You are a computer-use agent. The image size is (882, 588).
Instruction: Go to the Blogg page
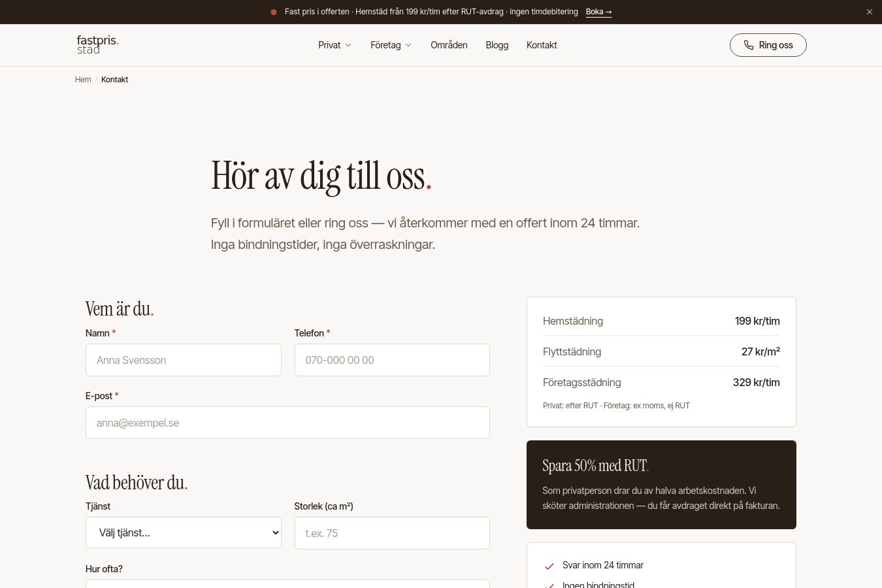coord(497,45)
